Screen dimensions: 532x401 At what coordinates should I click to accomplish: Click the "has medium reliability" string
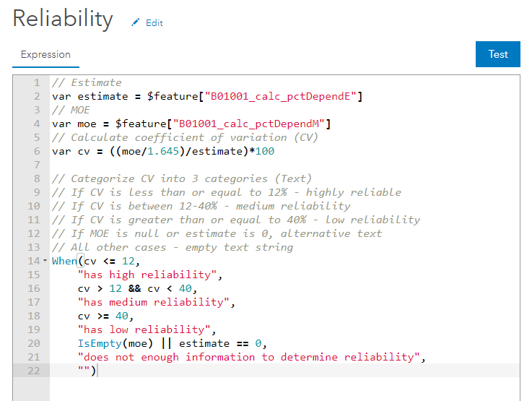(x=146, y=302)
